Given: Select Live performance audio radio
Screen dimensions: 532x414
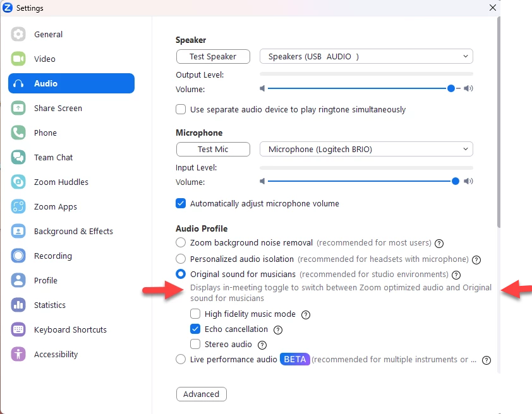Looking at the screenshot, I should pos(181,359).
